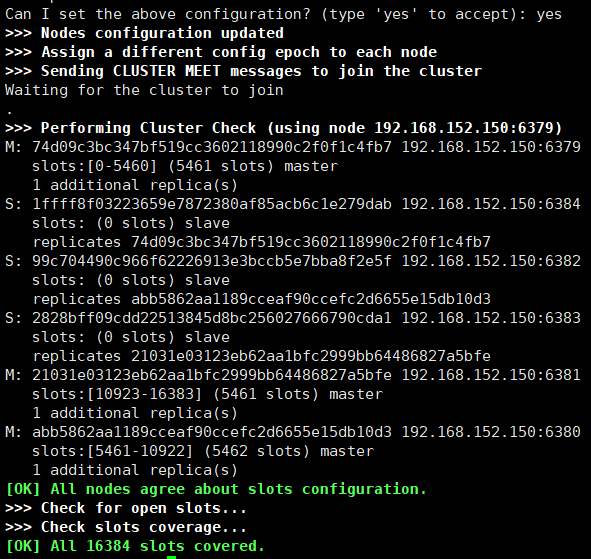The height and width of the screenshot is (559, 591).
Task: Click slave node address 192.168.152.150:6383
Action: tap(491, 318)
